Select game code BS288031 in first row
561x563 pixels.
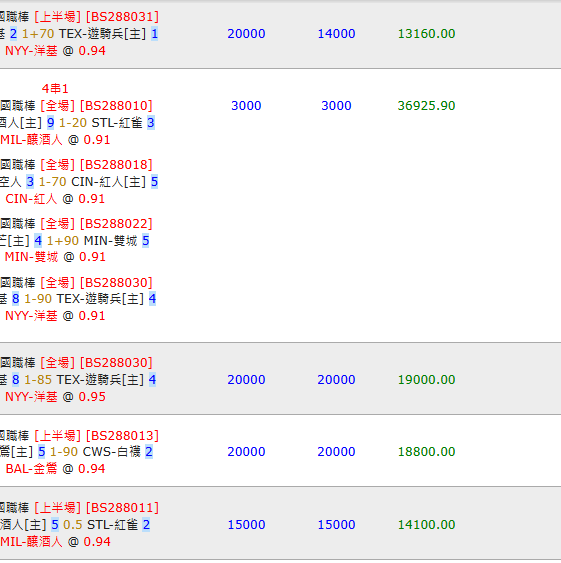coord(122,17)
